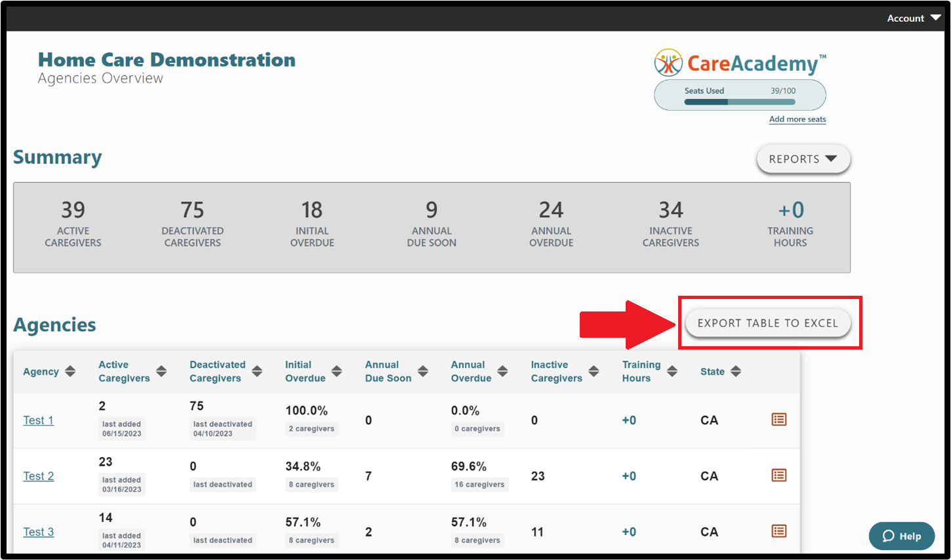This screenshot has height=560, width=951.
Task: Open the Test 2 agency report icon
Action: point(779,475)
